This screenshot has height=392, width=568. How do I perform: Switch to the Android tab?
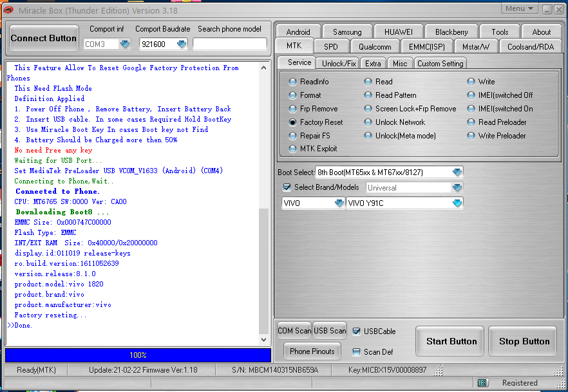[x=298, y=32]
